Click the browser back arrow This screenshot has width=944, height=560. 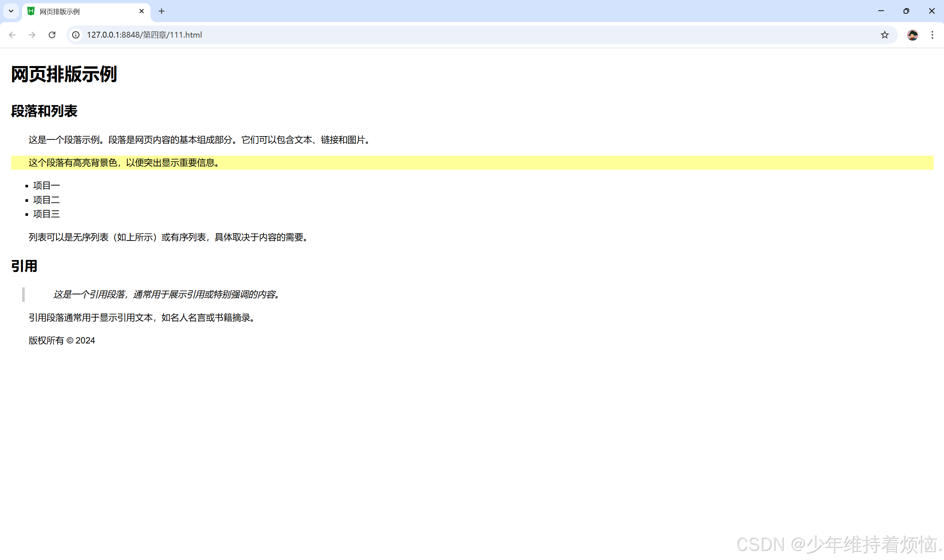pos(12,35)
